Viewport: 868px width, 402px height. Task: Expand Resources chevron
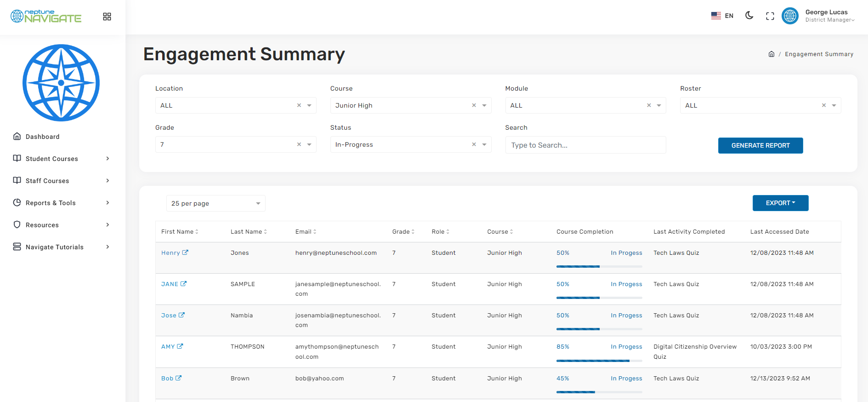[x=108, y=225]
